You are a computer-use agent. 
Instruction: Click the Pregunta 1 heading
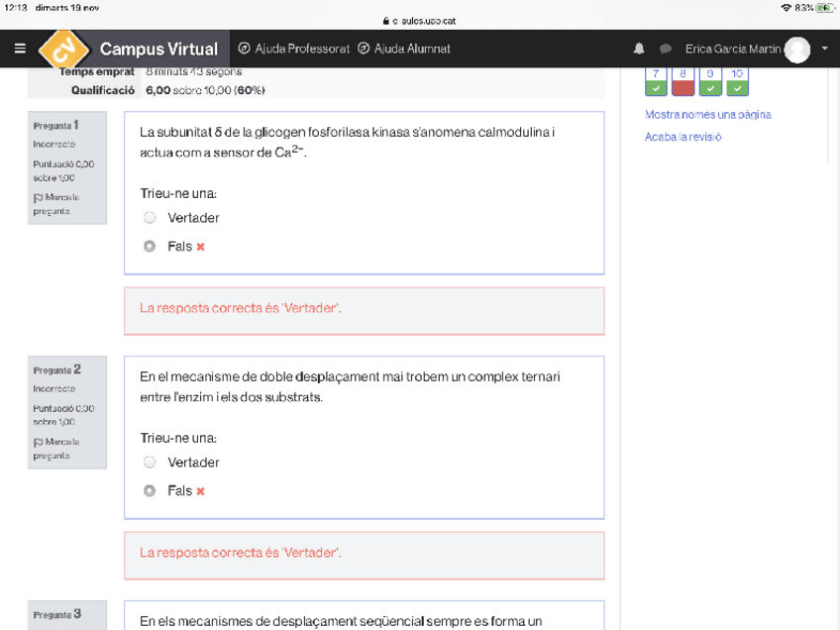55,126
